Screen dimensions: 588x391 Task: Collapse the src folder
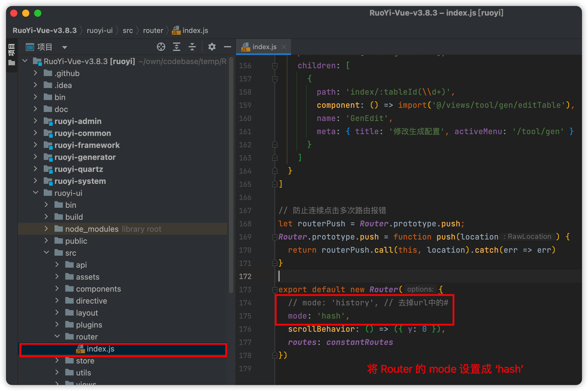click(46, 253)
